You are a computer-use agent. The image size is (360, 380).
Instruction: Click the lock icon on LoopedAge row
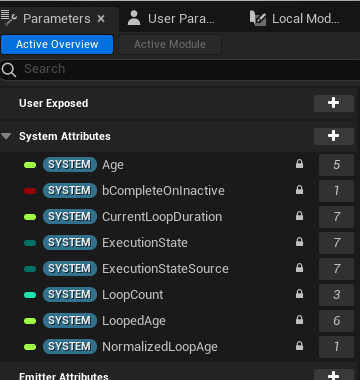pos(299,320)
